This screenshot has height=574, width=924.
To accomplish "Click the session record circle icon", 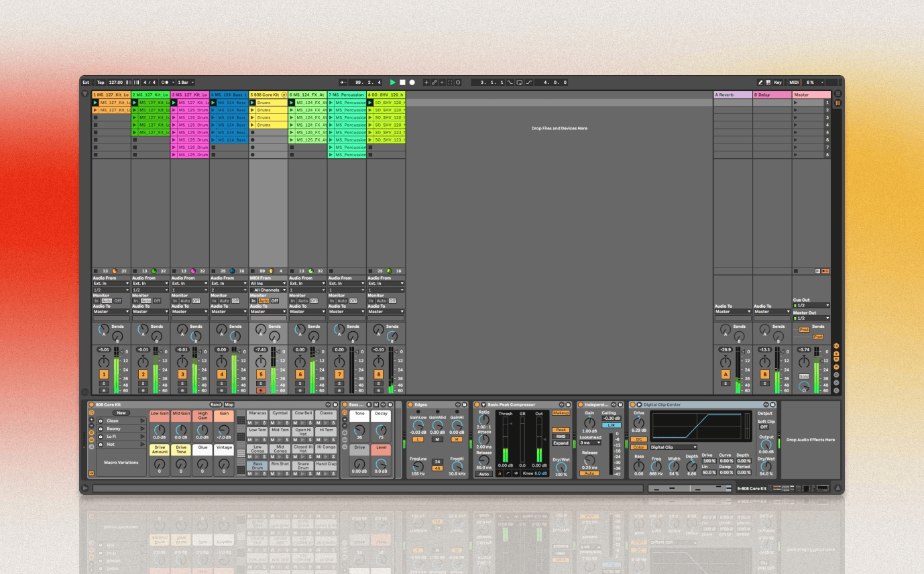I will click(412, 82).
